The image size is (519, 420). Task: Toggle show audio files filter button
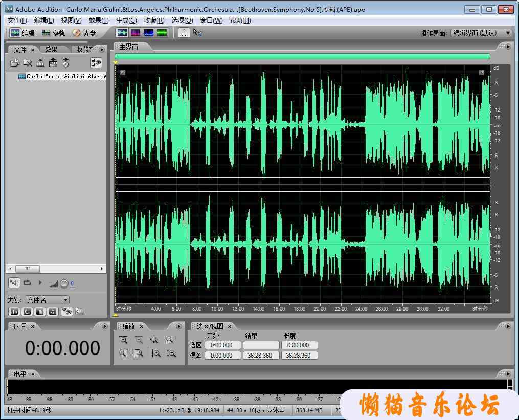click(x=14, y=312)
